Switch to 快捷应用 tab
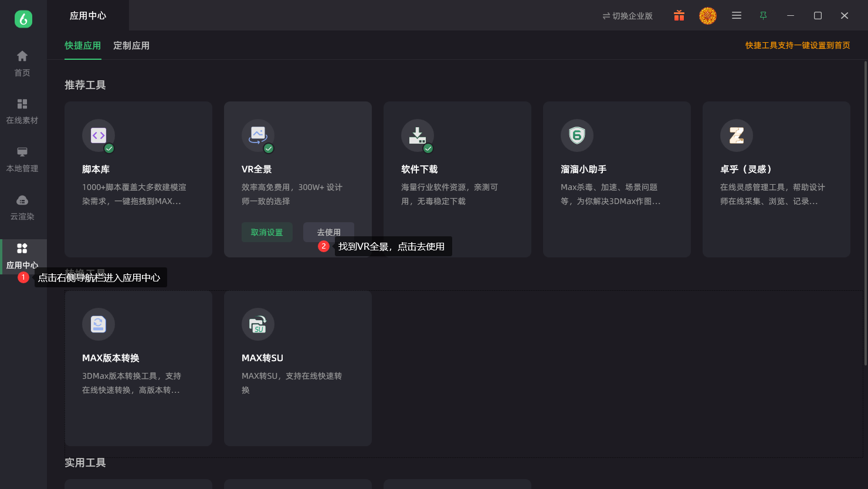Image resolution: width=868 pixels, height=489 pixels. (83, 46)
